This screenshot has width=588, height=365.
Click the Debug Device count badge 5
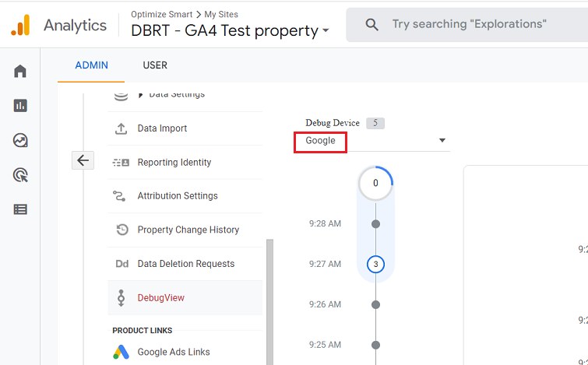[375, 123]
